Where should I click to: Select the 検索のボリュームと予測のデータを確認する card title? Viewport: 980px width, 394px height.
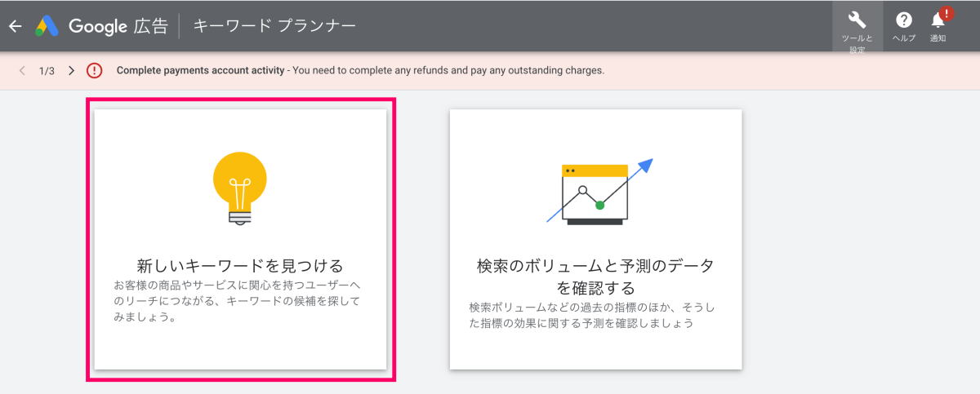click(595, 277)
